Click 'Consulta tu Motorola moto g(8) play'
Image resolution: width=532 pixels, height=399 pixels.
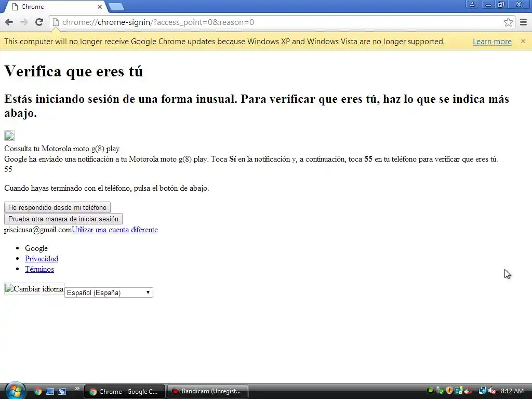62,149
